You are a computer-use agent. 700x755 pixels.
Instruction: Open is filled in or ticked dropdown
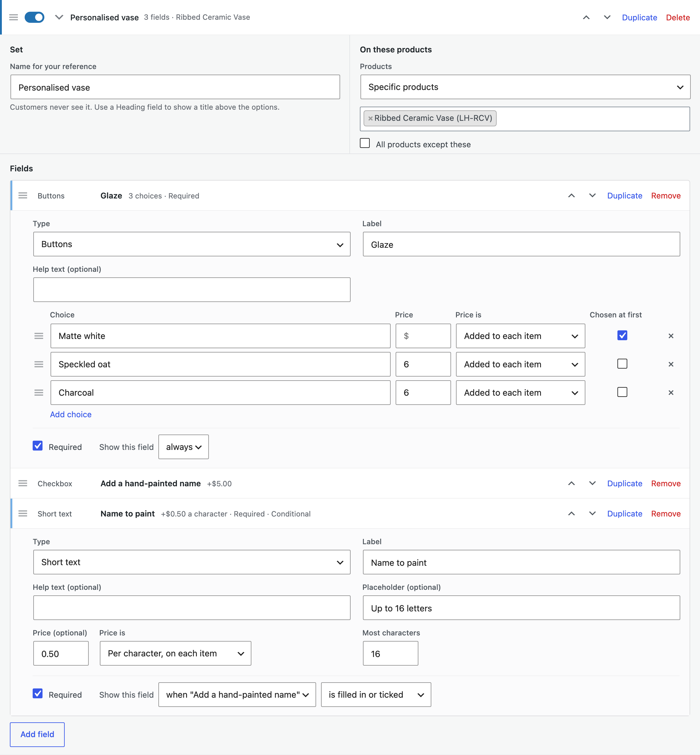pyautogui.click(x=376, y=695)
